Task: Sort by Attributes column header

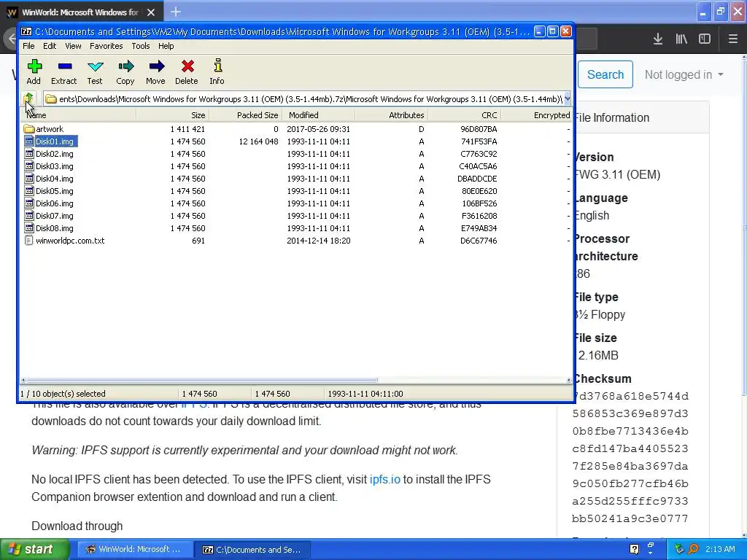Action: tap(392, 114)
